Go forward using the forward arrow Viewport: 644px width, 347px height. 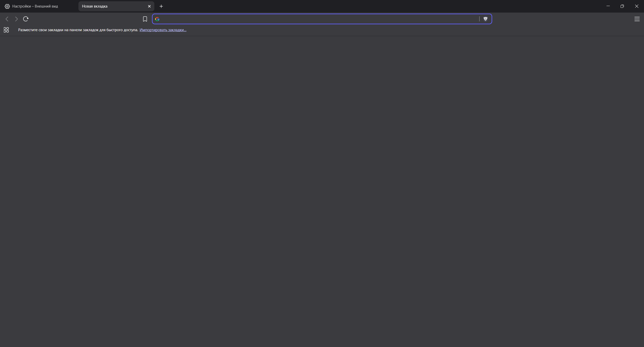pyautogui.click(x=16, y=19)
